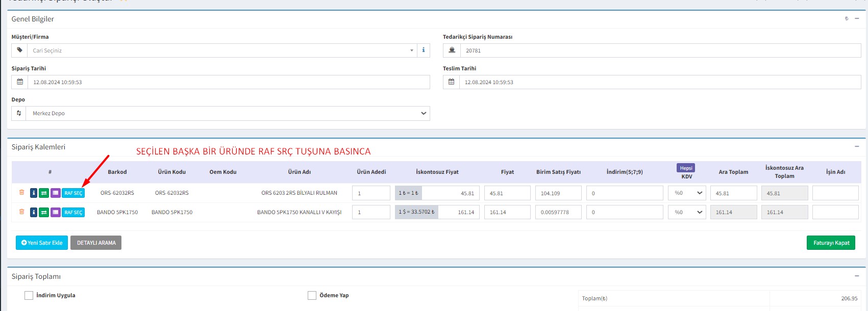The image size is (868, 311).
Task: Delete the ORS-62032RS order row
Action: [21, 193]
